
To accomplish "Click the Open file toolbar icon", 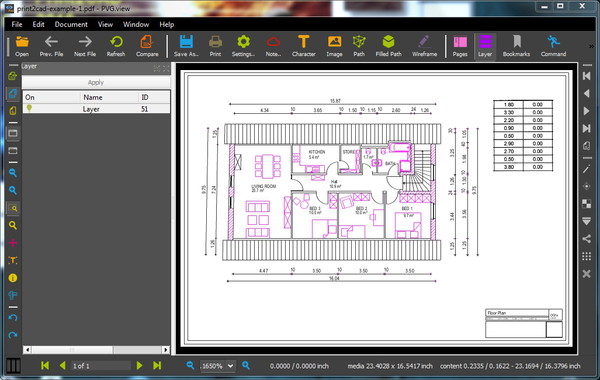I will pos(22,46).
